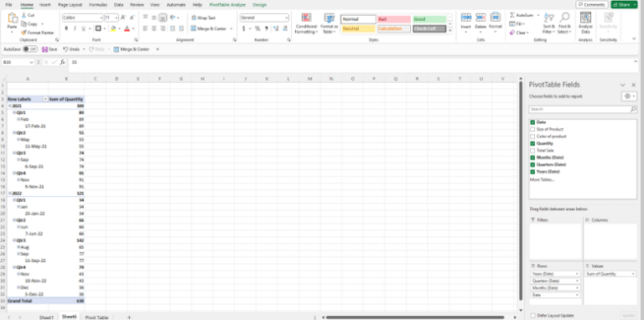Viewport: 644px width, 320px height.
Task: Open the Sum of Quantity values dropdown
Action: [632, 274]
